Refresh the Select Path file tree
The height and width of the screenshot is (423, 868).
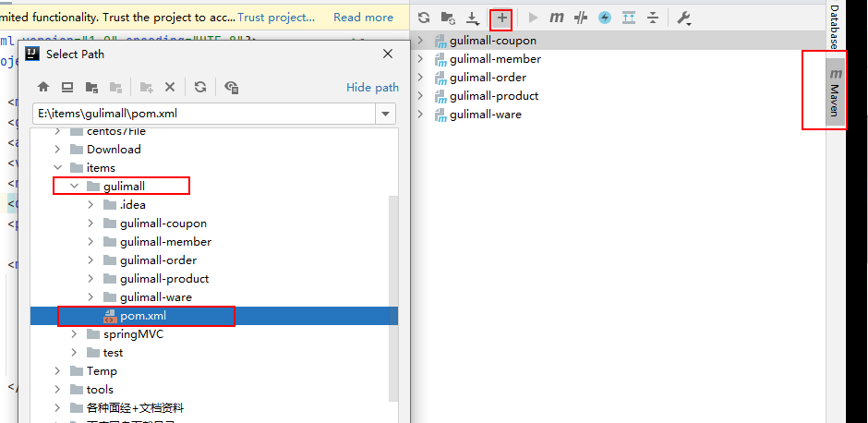pyautogui.click(x=200, y=87)
